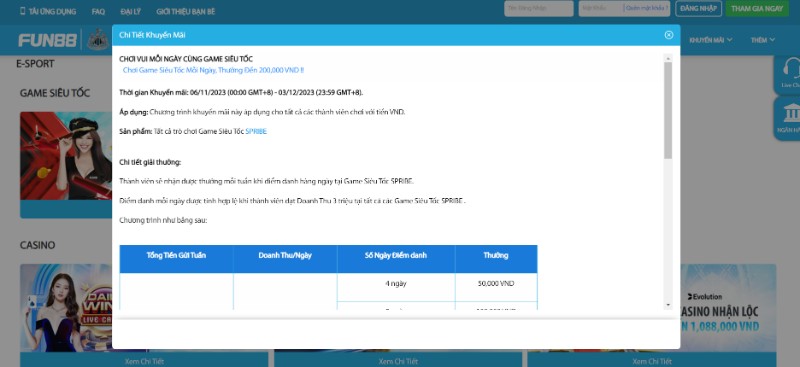800x367 pixels.
Task: Click the scrollbar down arrow in dialog
Action: (668, 305)
